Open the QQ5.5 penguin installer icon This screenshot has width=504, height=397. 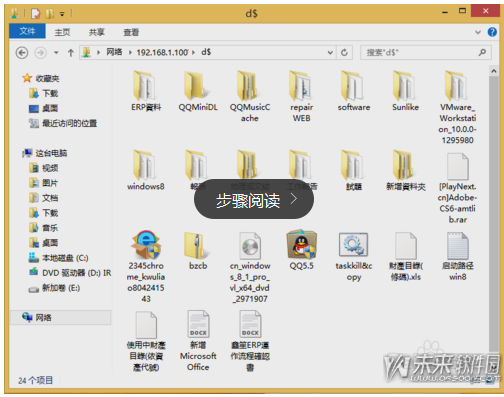tap(301, 245)
